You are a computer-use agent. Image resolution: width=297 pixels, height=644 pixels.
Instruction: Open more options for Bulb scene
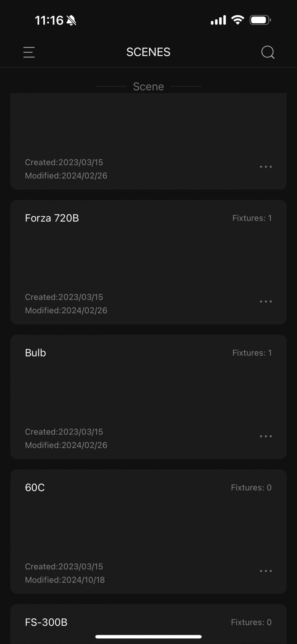[x=266, y=436]
